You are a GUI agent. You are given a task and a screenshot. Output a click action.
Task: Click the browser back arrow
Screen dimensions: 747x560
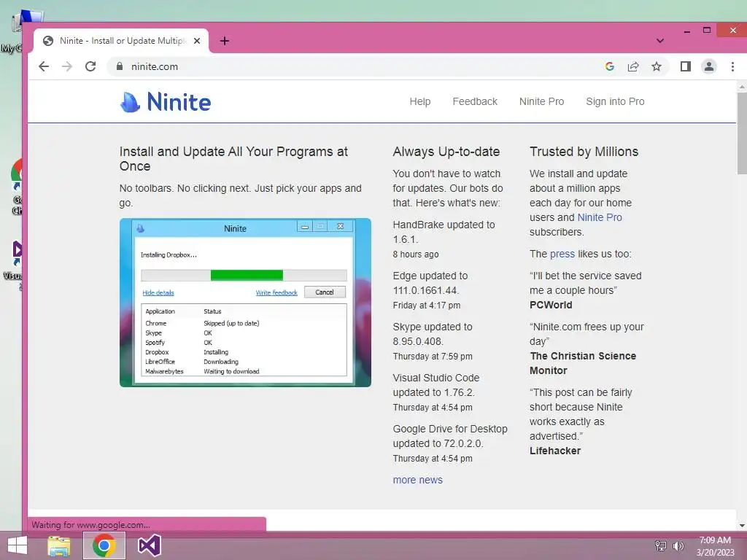coord(44,66)
